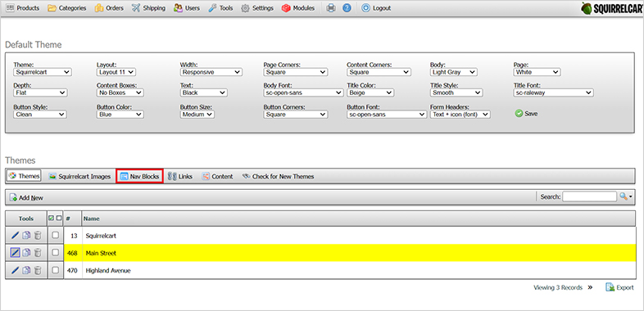This screenshot has height=311, width=644.
Task: Open the Theme dropdown
Action: pyautogui.click(x=43, y=72)
